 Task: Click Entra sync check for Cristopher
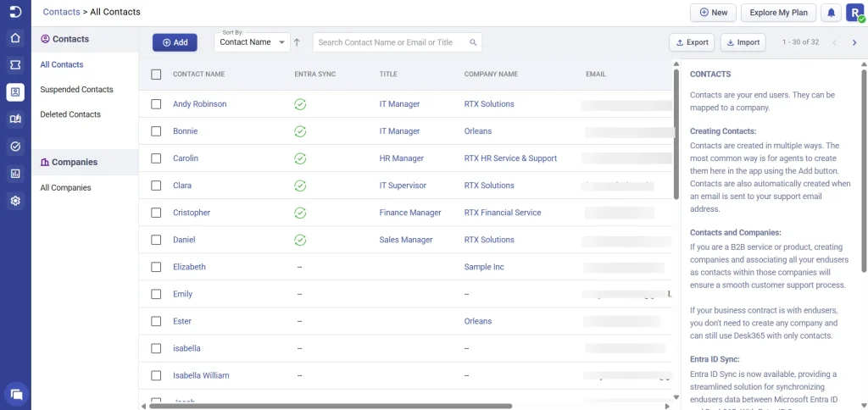click(x=300, y=213)
